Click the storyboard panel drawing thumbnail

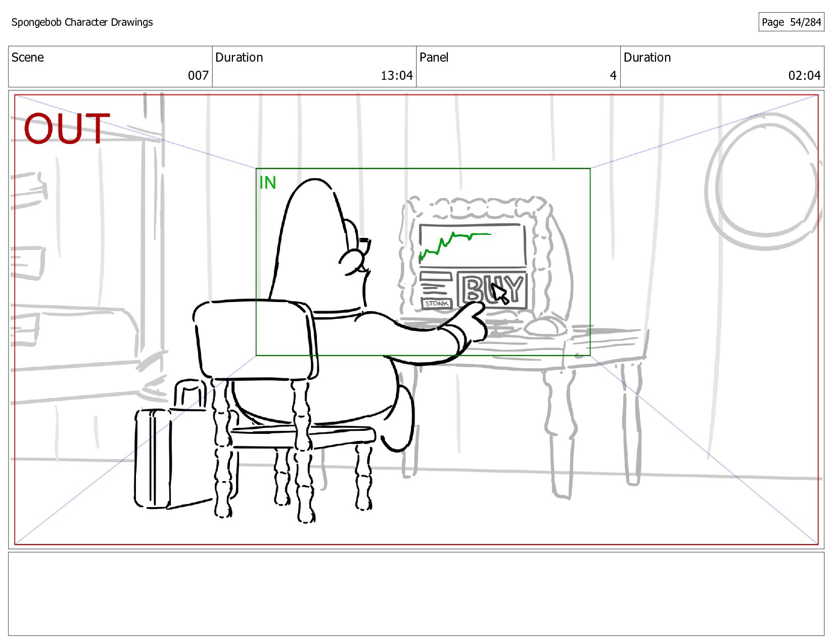coord(416,319)
